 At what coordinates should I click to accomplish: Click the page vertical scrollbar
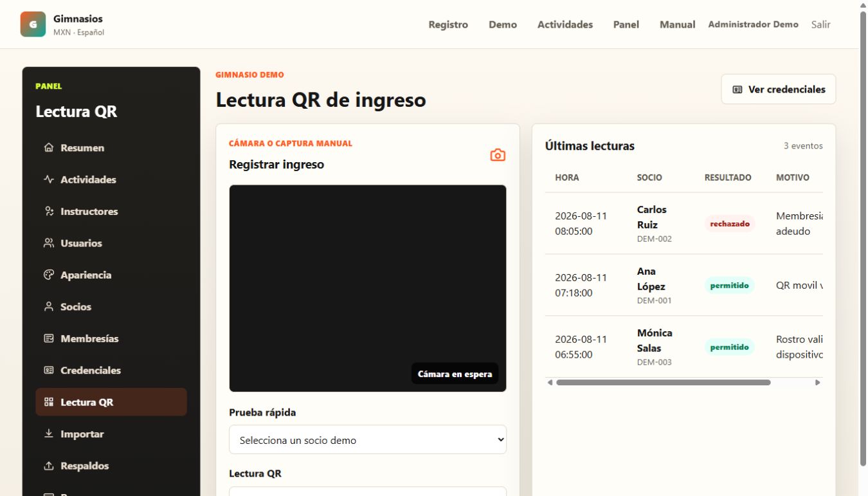pyautogui.click(x=863, y=239)
